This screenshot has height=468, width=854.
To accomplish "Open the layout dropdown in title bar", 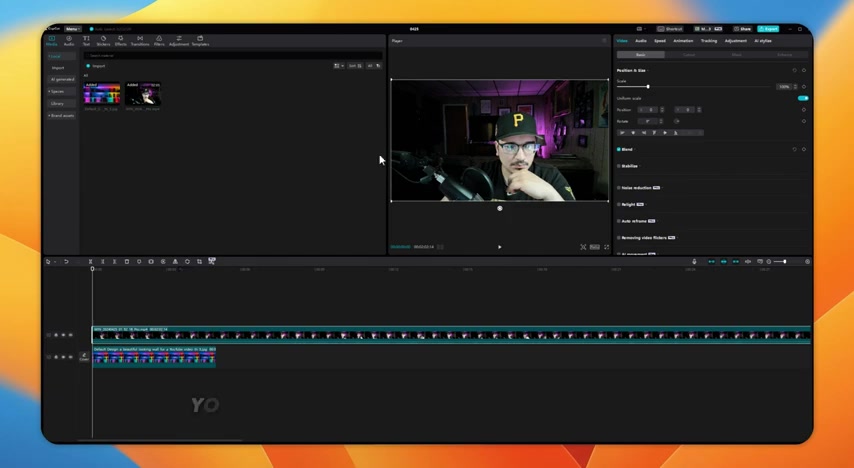I will [x=642, y=29].
